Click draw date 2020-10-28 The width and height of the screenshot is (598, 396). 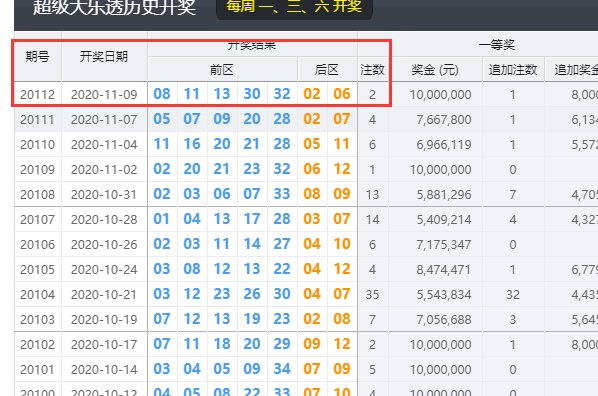[x=104, y=219]
